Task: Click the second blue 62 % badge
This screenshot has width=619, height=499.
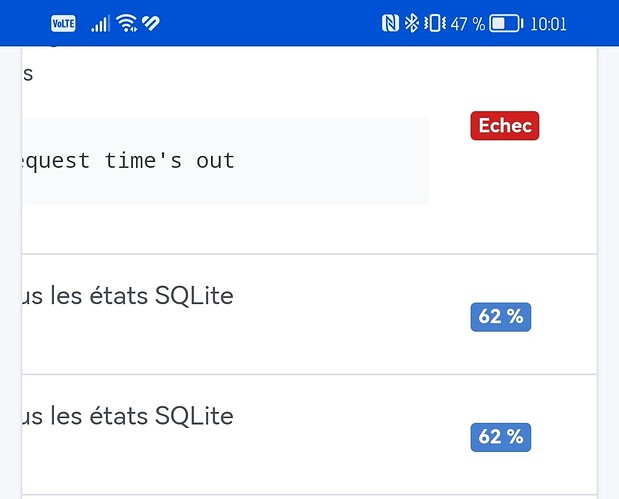Action: click(x=500, y=437)
